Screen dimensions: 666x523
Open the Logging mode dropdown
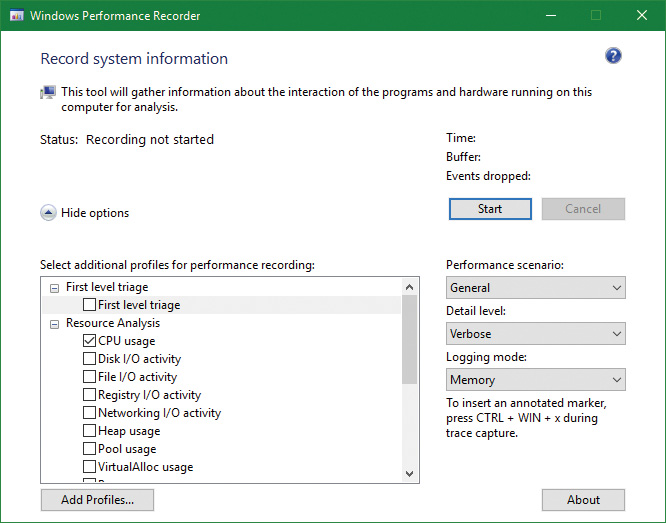coord(535,380)
